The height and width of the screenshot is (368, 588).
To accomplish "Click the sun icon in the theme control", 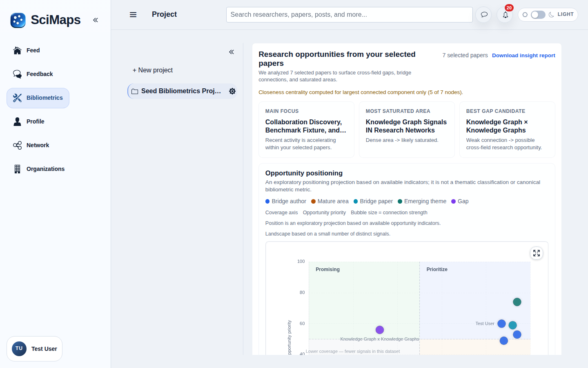I will 525,15.
